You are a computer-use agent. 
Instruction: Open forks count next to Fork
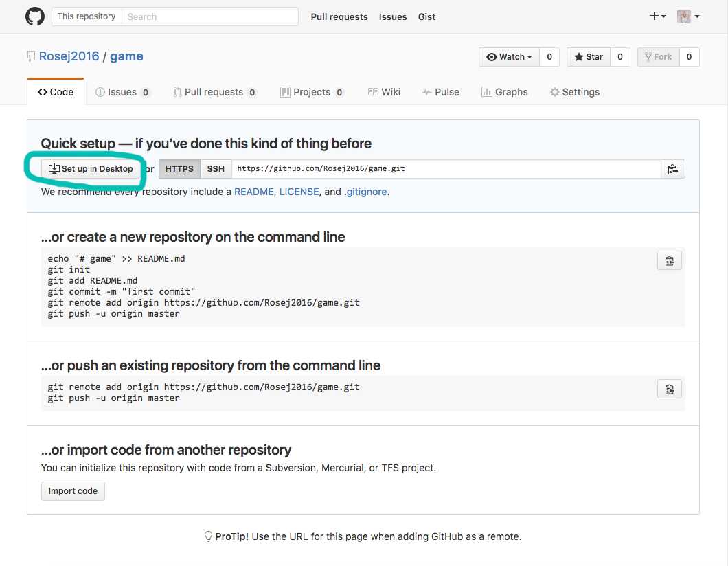689,56
